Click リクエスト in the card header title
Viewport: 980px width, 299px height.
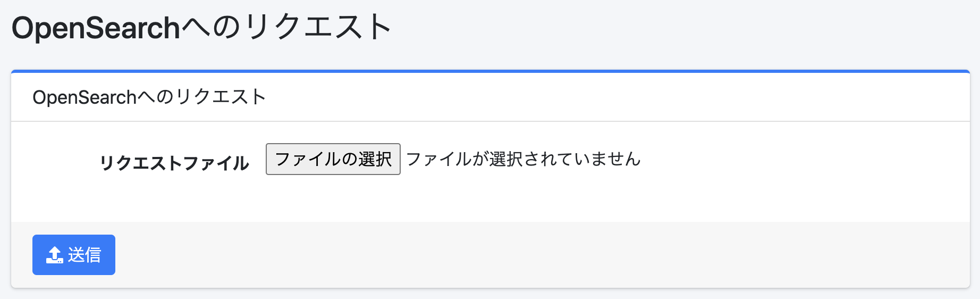pyautogui.click(x=221, y=97)
